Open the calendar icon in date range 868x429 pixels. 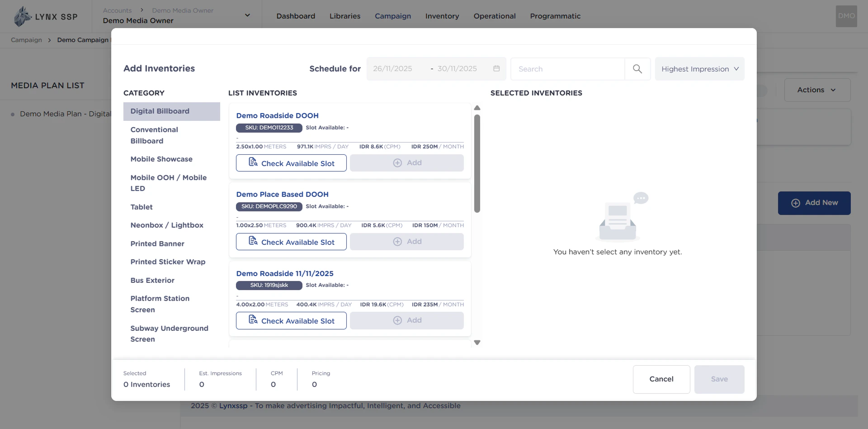click(496, 68)
